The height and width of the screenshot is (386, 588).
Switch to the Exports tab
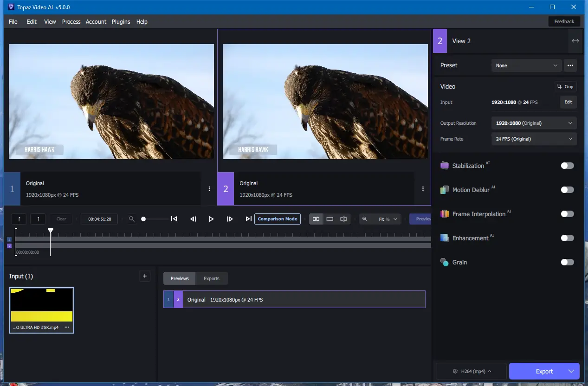(x=212, y=278)
